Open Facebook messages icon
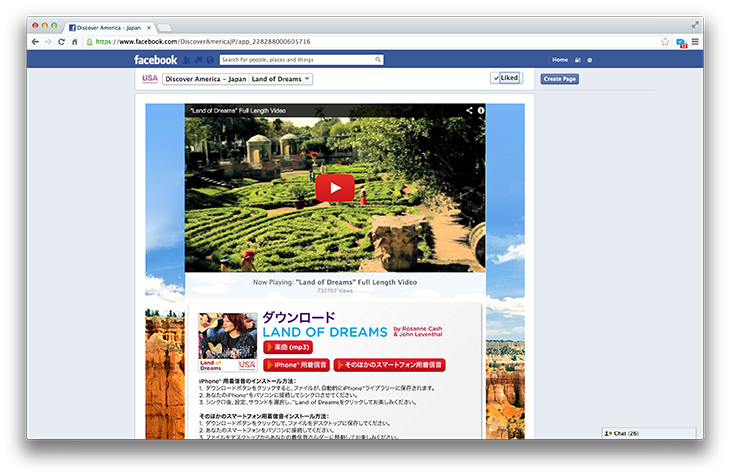 click(x=197, y=60)
